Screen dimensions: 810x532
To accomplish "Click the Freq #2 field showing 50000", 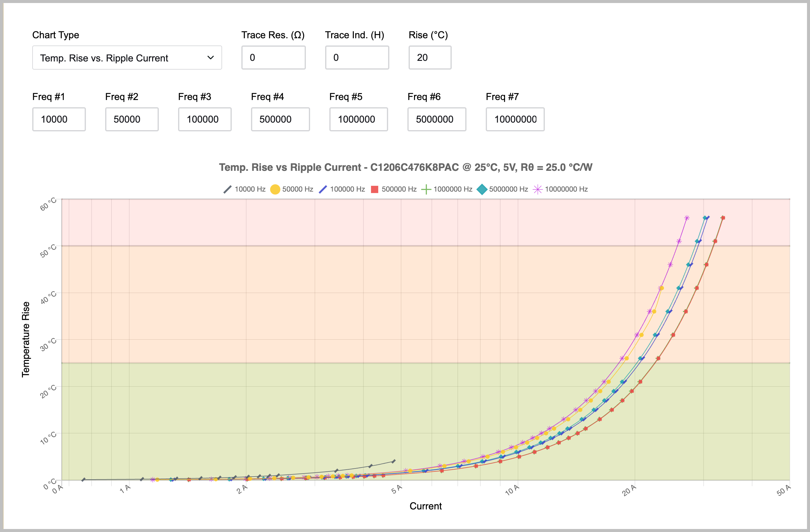I will 132,119.
